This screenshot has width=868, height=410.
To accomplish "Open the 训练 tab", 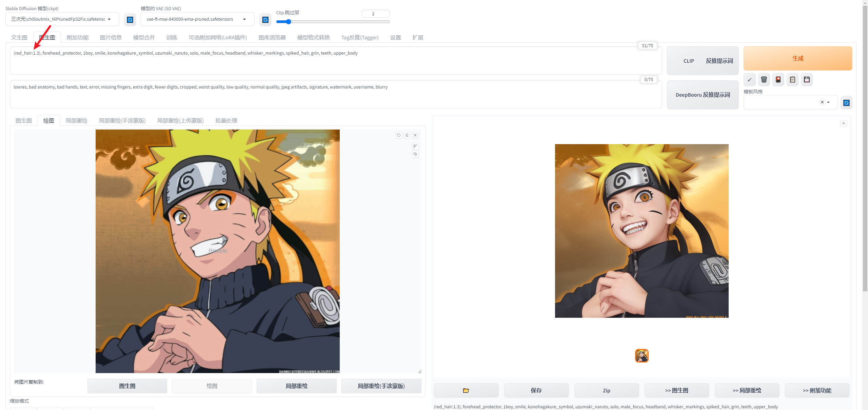I will tap(172, 37).
